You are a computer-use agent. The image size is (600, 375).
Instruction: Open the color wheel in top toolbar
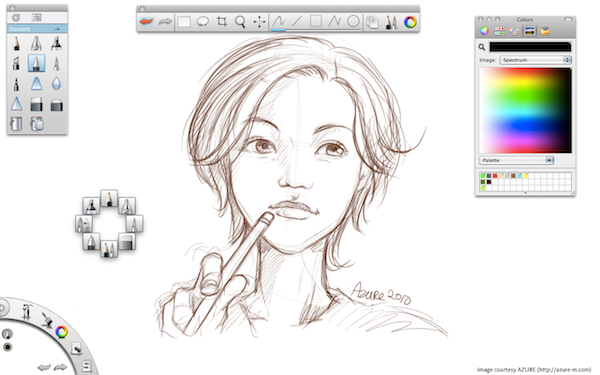(x=410, y=22)
